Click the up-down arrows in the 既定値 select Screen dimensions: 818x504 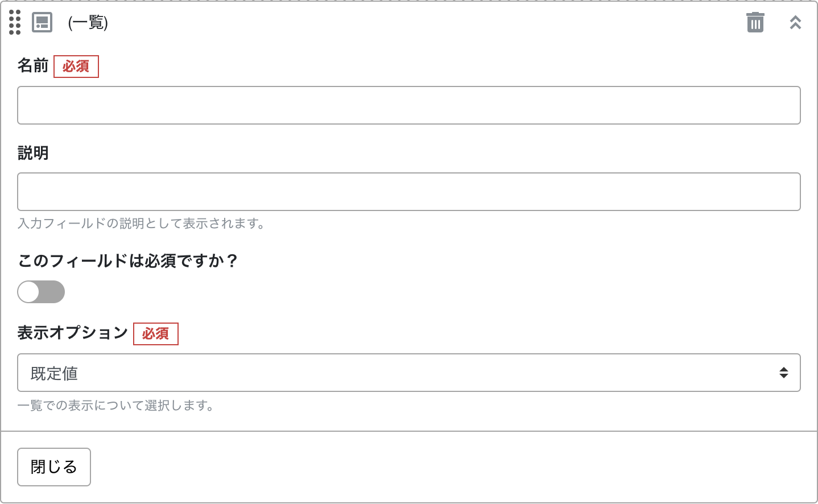click(x=783, y=373)
